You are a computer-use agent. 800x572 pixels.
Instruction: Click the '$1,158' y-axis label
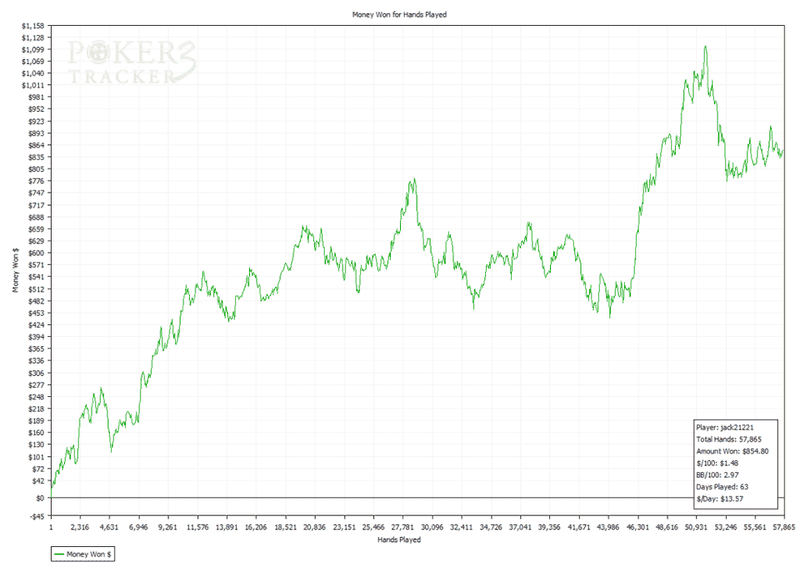[33, 26]
